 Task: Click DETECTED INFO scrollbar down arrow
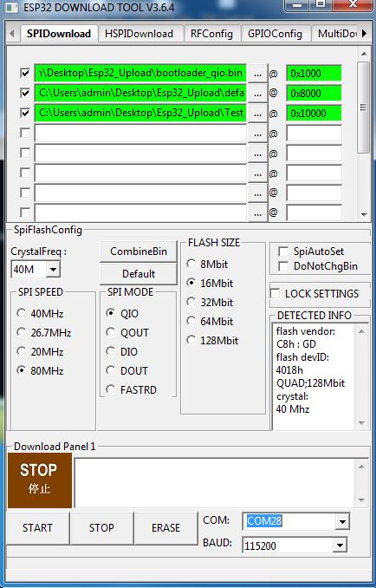[361, 423]
